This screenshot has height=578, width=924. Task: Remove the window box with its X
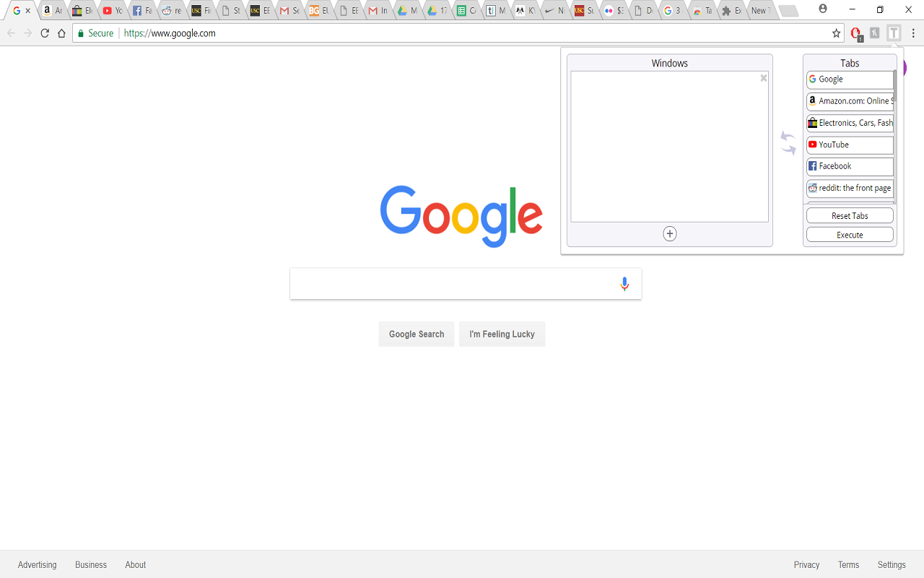764,78
